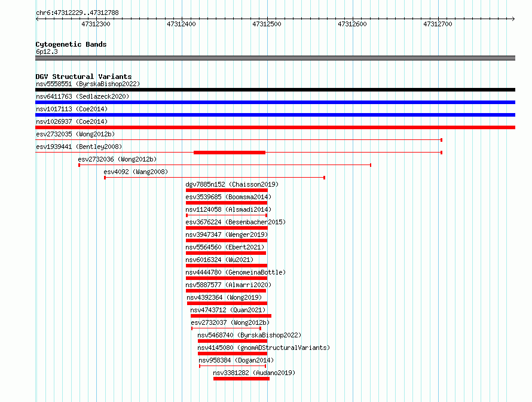Viewport: 532px width, 402px height.
Task: Open the nsv5558551 (ByrskaBishop2022) label
Action: point(88,84)
